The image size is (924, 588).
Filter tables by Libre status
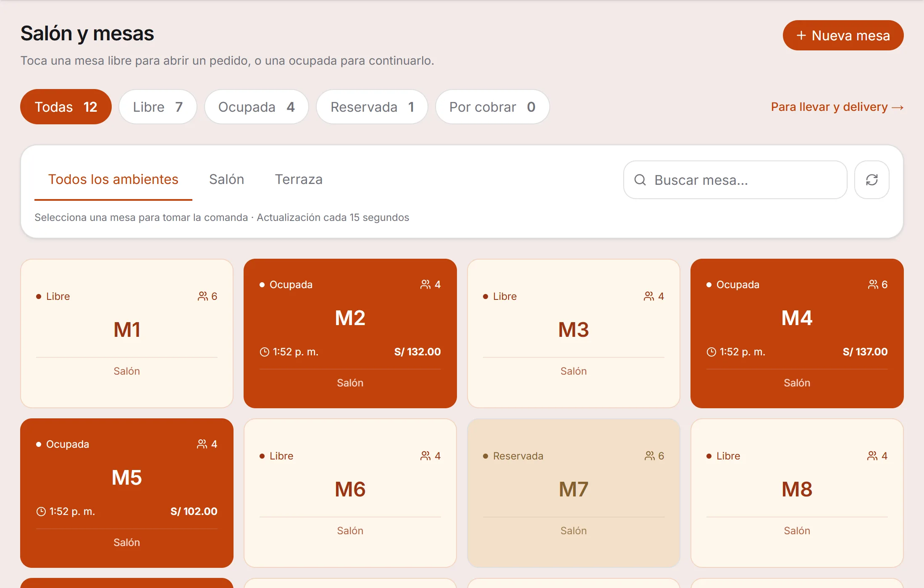point(158,107)
